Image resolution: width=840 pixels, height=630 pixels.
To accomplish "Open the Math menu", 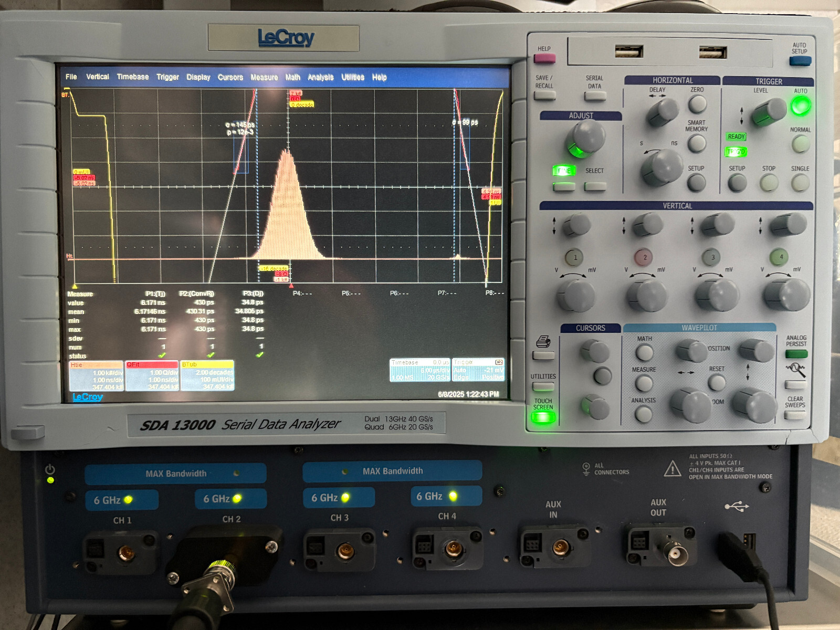I will [293, 77].
